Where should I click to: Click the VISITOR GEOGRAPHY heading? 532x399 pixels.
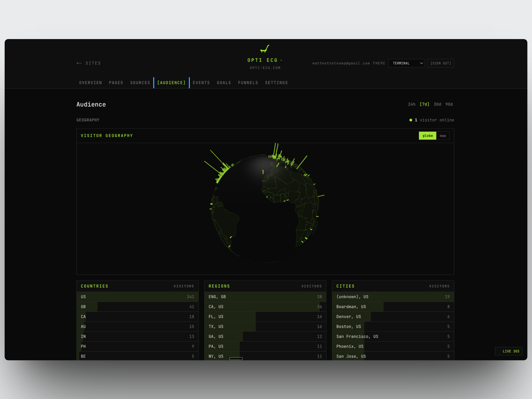pos(107,135)
